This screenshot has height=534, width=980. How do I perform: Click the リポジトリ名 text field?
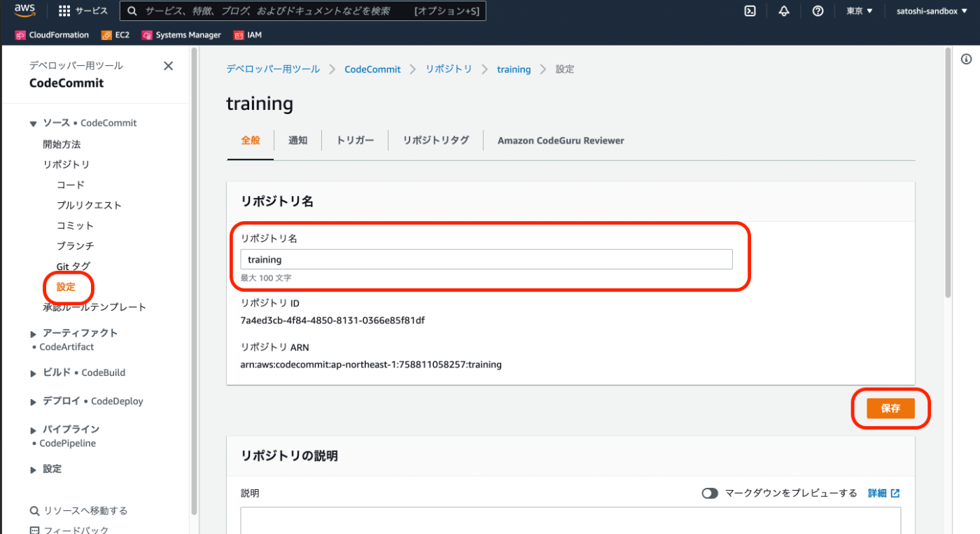486,260
